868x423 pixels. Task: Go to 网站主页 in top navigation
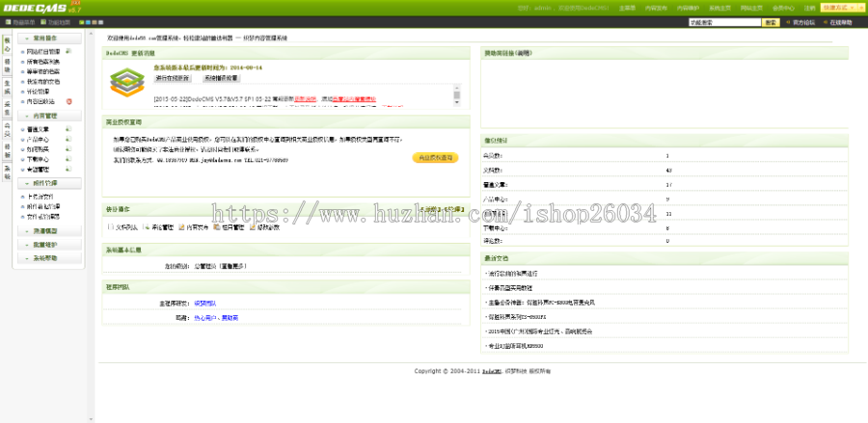click(751, 9)
